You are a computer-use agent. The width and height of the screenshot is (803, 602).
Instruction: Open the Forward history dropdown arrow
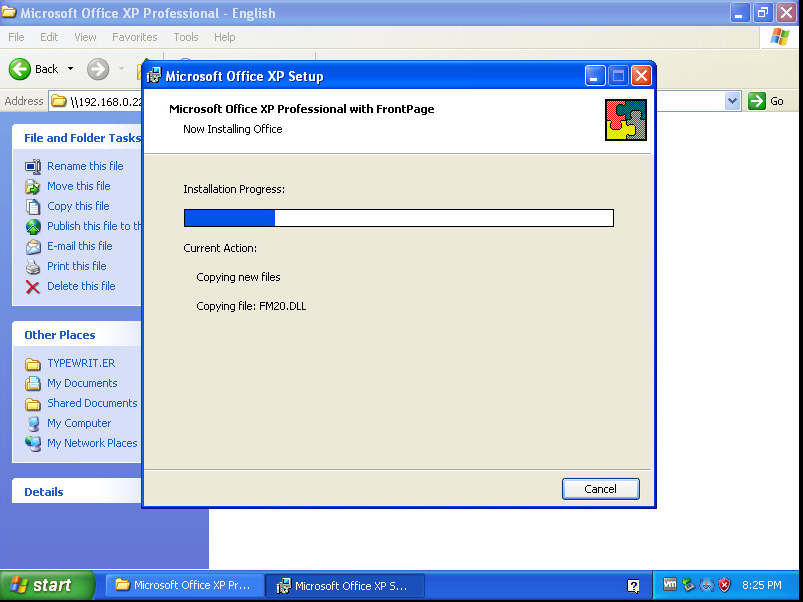121,69
